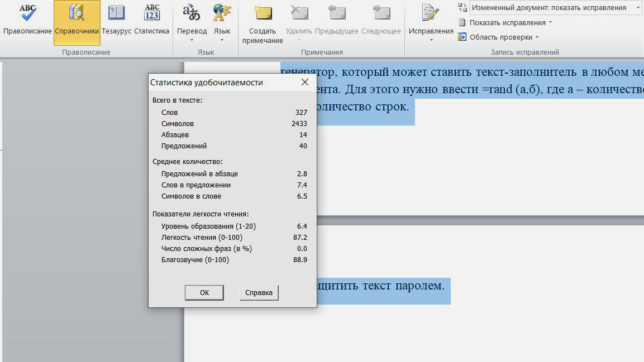Close the Статистика удобочитаемости dialog
This screenshot has width=644, height=362.
pyautogui.click(x=304, y=81)
